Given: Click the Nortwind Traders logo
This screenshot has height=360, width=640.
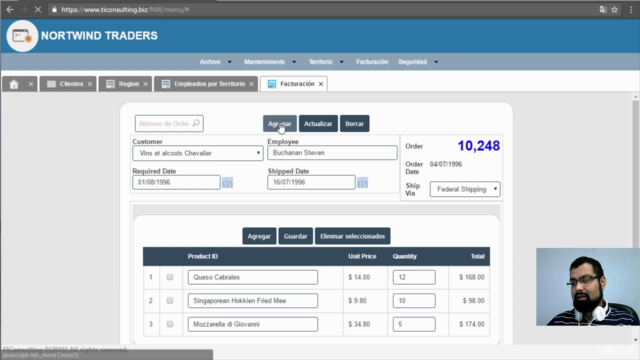Looking at the screenshot, I should (22, 36).
